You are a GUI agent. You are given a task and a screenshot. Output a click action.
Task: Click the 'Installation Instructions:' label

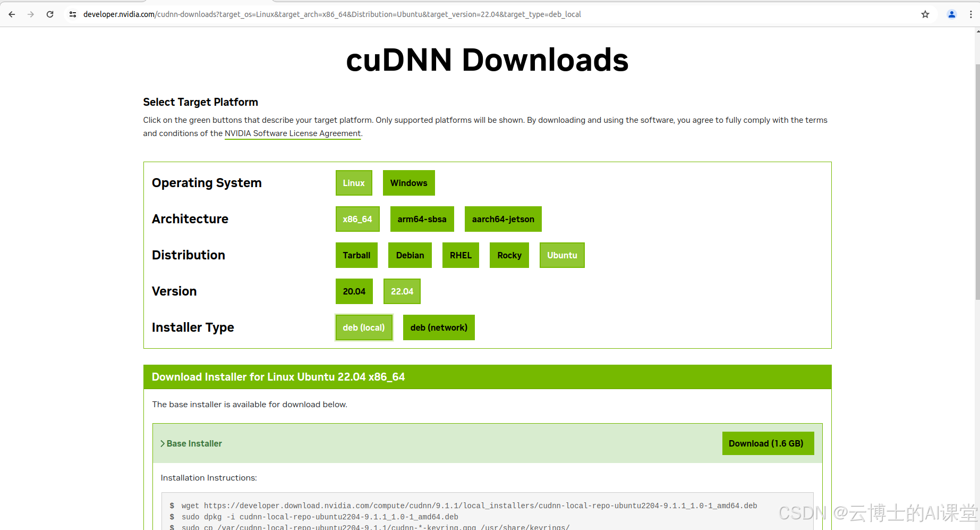pyautogui.click(x=209, y=478)
